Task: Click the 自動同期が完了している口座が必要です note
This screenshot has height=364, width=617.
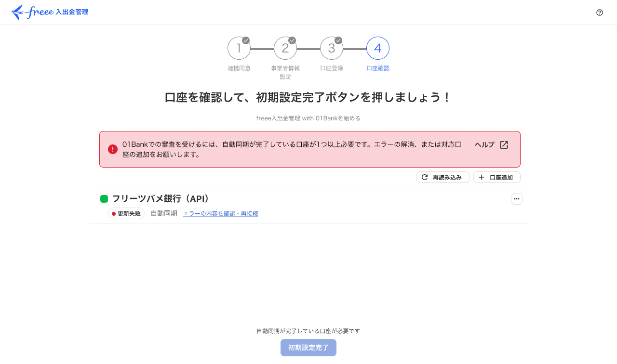Action: pos(308,331)
